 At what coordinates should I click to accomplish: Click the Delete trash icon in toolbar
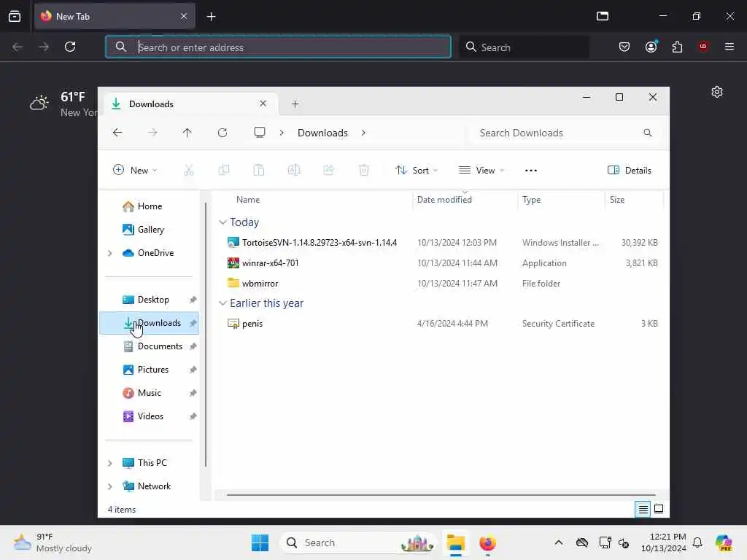[x=363, y=170]
